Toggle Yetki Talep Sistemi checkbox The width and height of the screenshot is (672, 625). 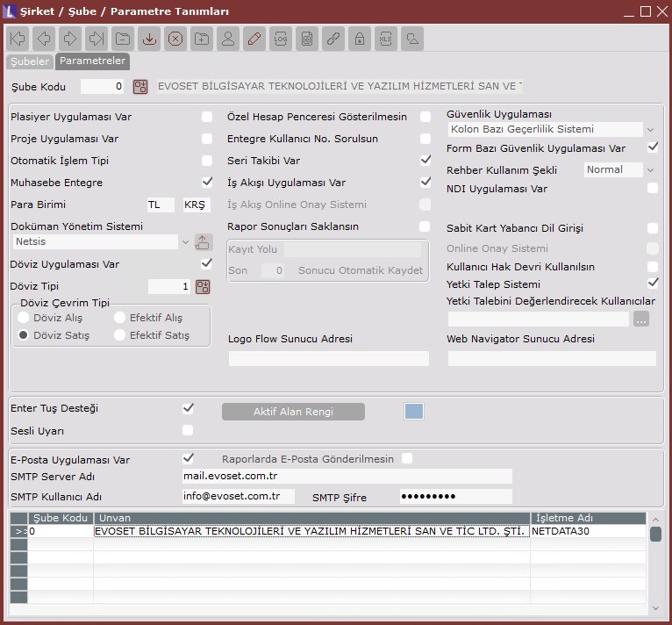coord(653,283)
